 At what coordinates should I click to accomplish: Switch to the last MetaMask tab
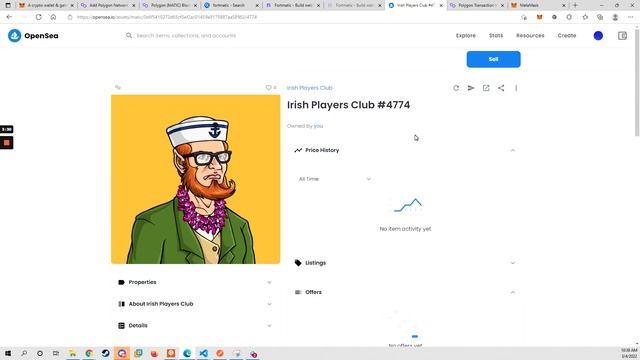[x=539, y=5]
